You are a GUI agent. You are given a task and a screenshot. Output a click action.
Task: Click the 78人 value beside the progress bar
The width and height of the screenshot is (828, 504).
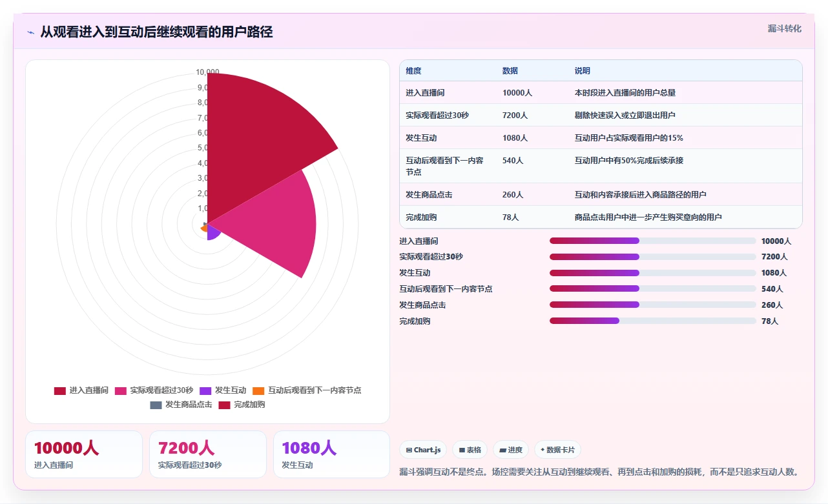770,321
